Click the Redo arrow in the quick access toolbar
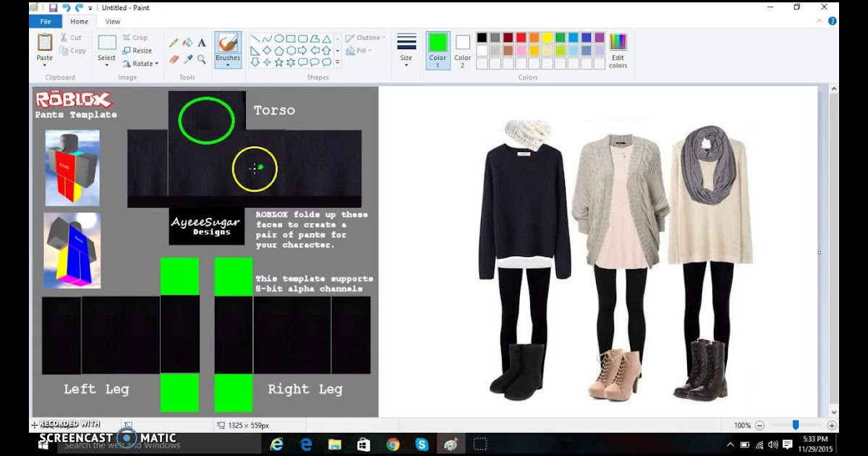Screen dimensions: 868x456 79,7
